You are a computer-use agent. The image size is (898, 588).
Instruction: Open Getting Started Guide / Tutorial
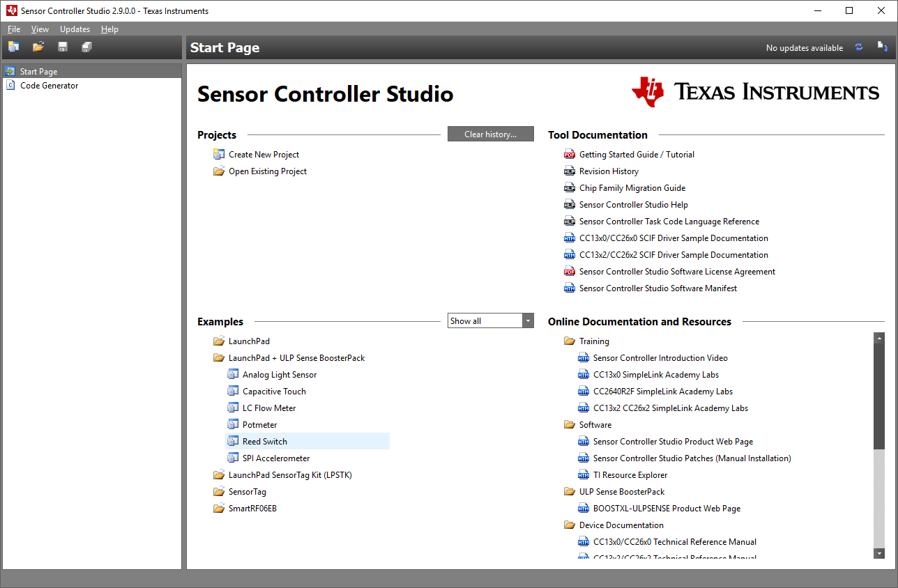tap(637, 155)
